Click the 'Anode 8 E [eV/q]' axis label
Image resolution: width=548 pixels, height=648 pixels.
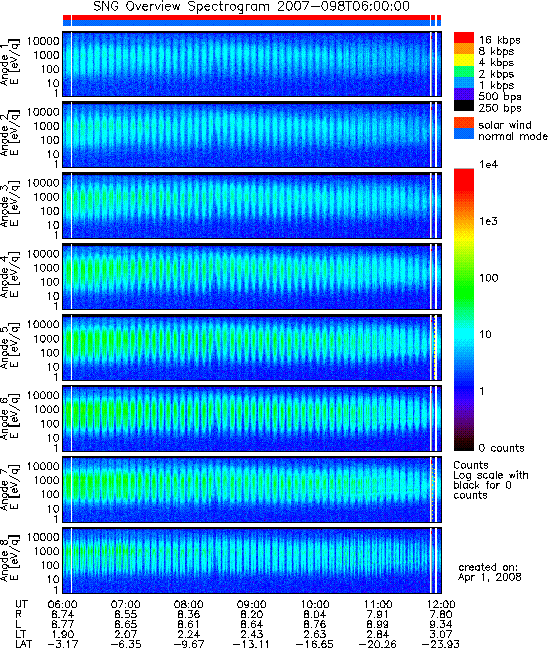point(10,559)
